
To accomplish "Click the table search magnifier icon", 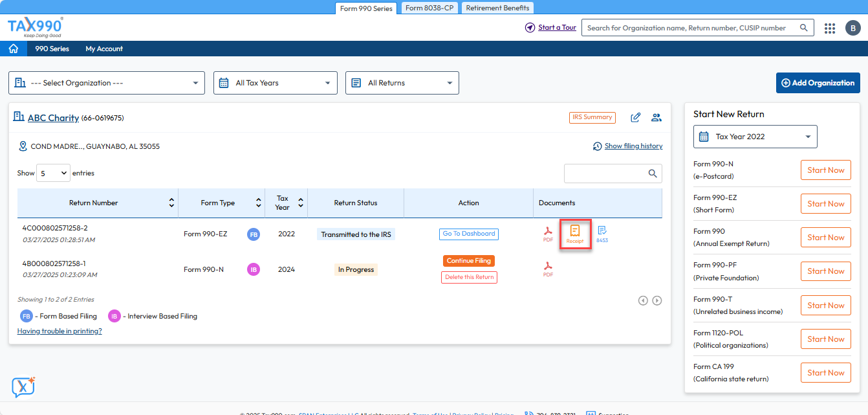I will (653, 174).
